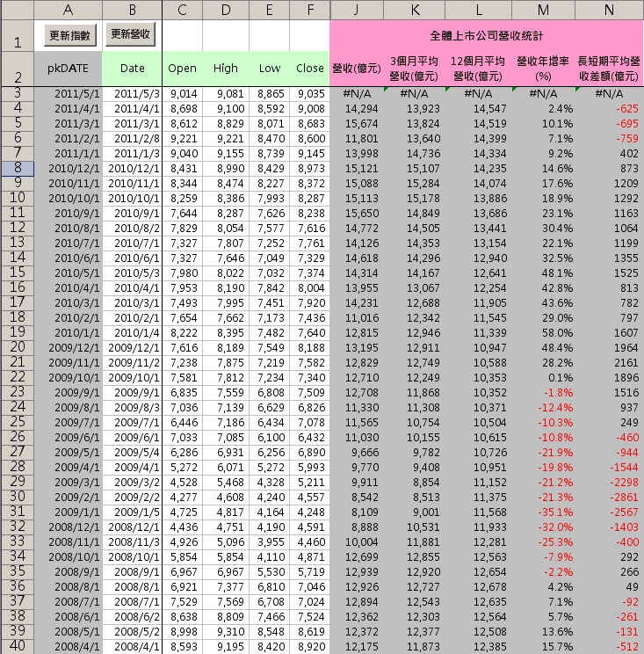Select Open value 9,014

(x=182, y=94)
